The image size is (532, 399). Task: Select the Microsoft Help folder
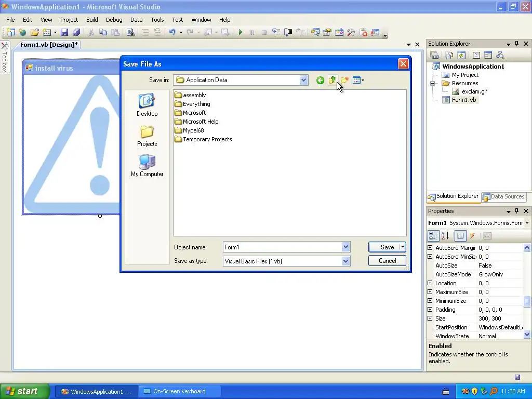(196, 122)
